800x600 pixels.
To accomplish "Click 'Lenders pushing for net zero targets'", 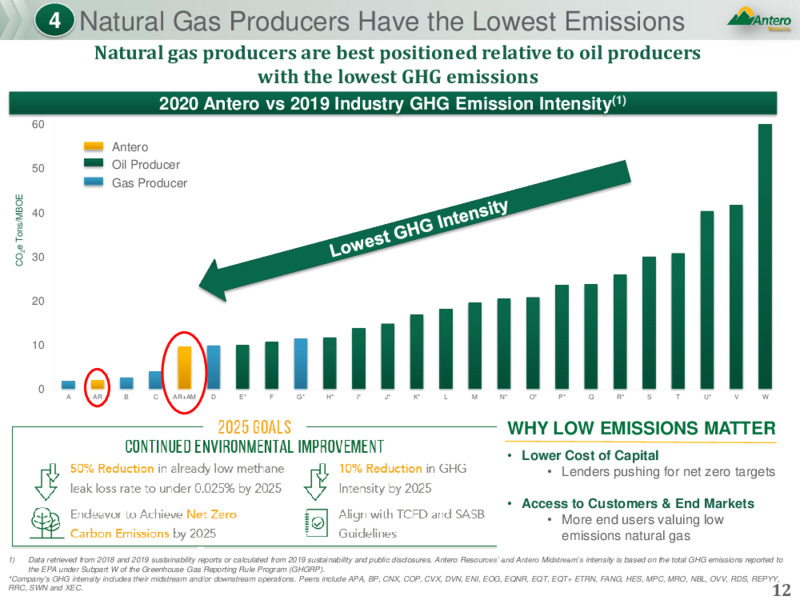I will click(668, 472).
